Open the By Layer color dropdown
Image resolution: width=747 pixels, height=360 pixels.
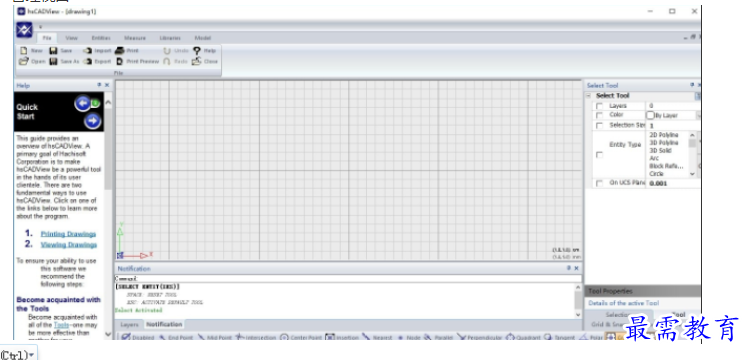tap(698, 115)
